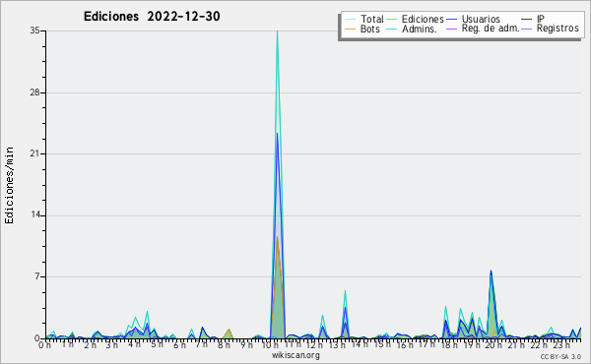Click the blue Usuarios peak near 20 h

pos(491,272)
